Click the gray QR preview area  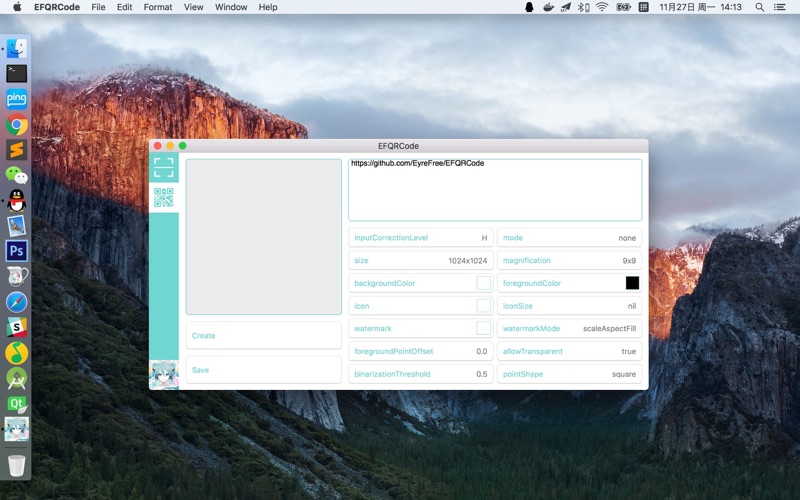point(263,237)
